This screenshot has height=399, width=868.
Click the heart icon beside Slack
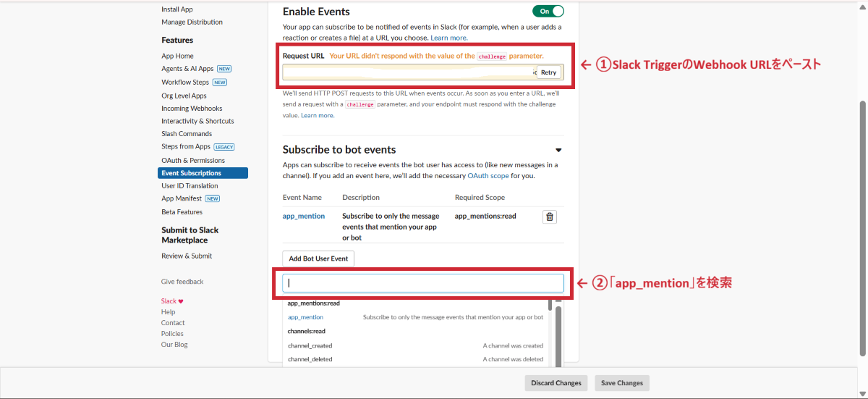[181, 301]
